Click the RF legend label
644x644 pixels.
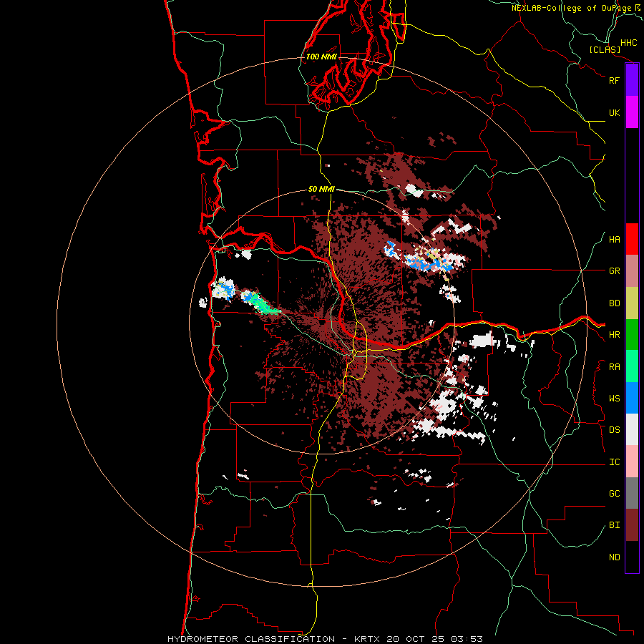click(614, 80)
